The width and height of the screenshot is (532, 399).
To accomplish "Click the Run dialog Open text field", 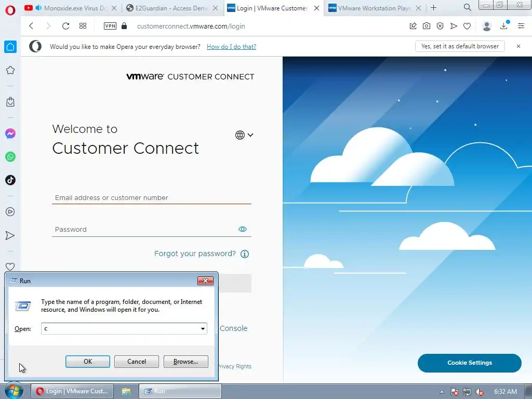I will pos(120,328).
